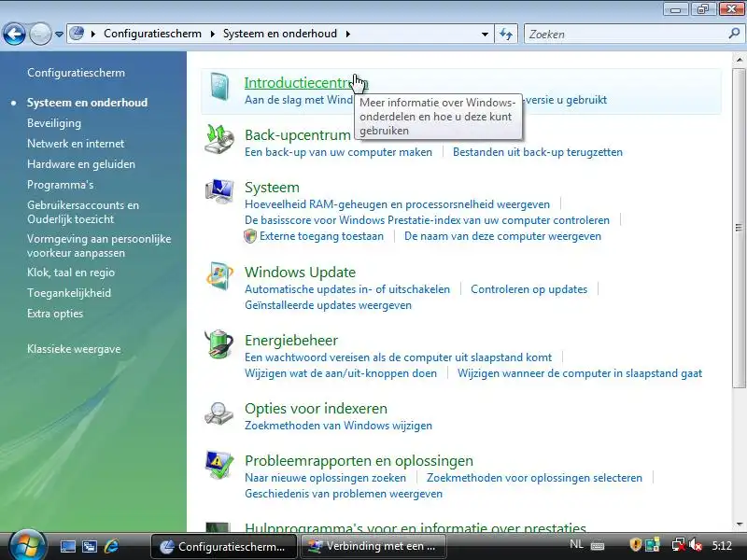Open the recent pages dropdown arrow
Screen dimensions: 747x560
point(59,35)
